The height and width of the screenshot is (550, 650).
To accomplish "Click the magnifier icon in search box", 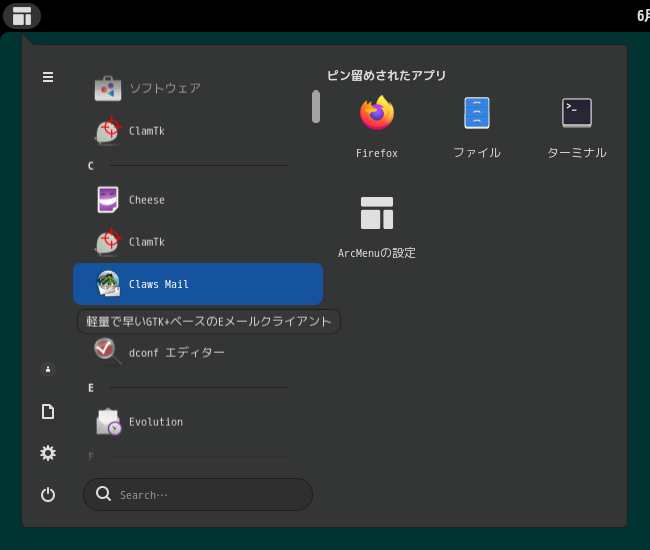I will [103, 494].
